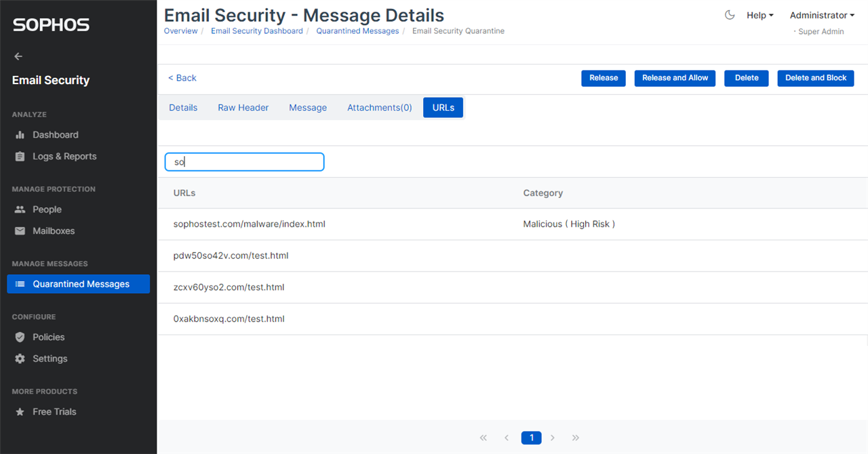Image resolution: width=868 pixels, height=454 pixels.
Task: Click the Back link
Action: coord(182,78)
